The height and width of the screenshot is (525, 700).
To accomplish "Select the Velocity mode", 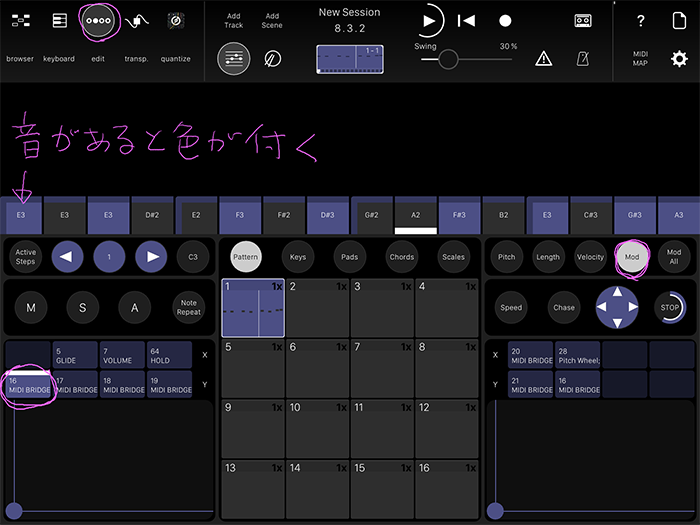I will click(x=590, y=257).
